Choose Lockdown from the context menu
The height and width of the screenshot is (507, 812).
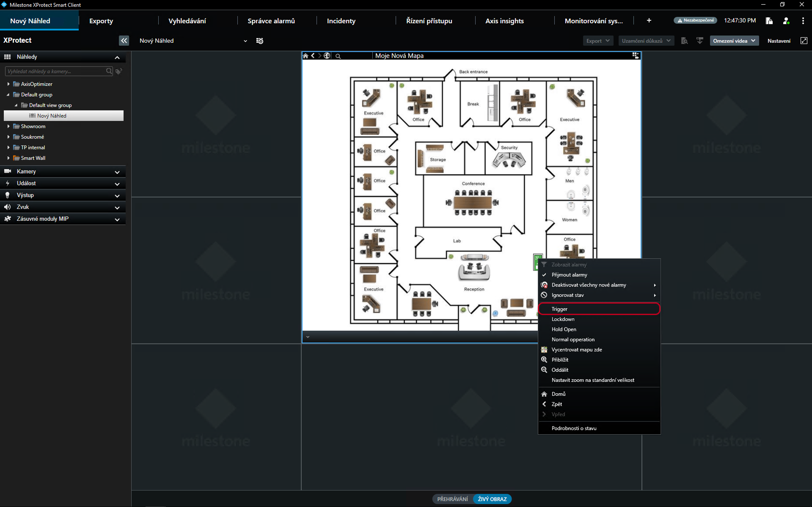(599, 319)
